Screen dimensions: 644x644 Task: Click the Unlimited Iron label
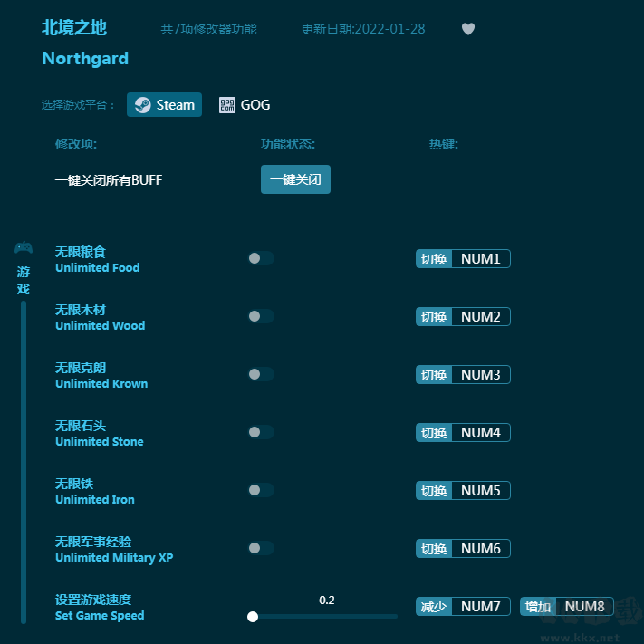pos(95,499)
